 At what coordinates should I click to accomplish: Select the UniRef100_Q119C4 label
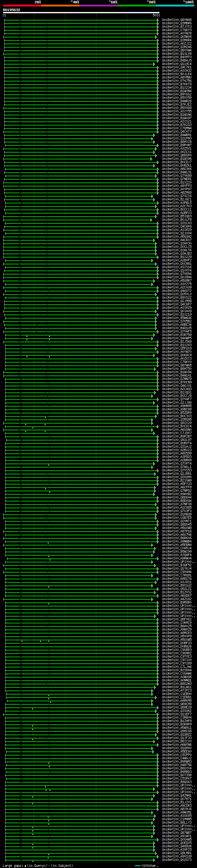[177, 64]
